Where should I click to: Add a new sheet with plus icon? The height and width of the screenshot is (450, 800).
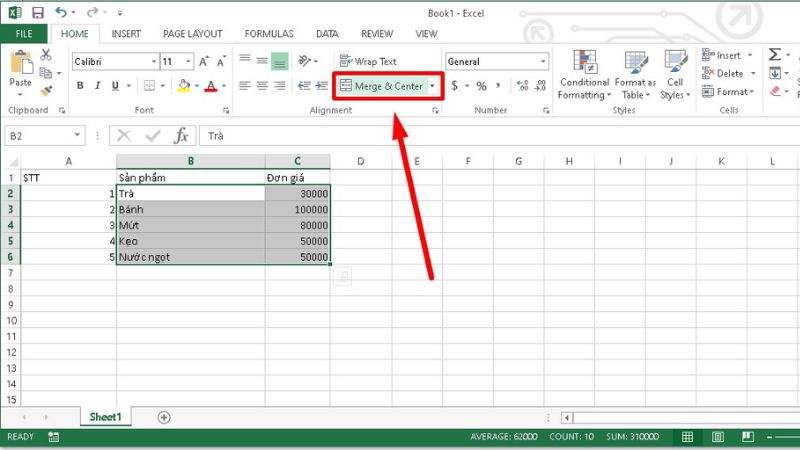click(164, 417)
